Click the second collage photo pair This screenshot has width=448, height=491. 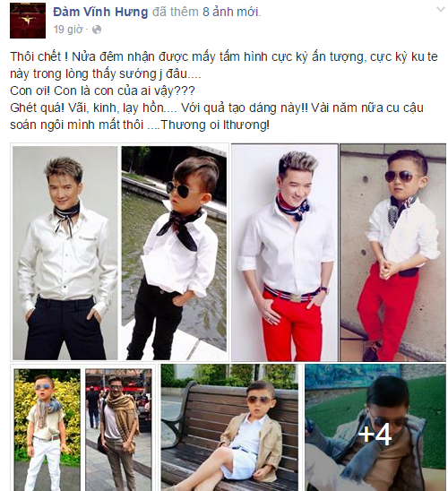339,253
